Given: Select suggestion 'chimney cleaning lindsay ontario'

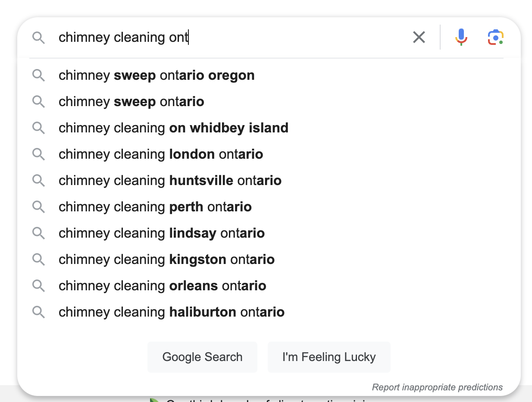Looking at the screenshot, I should click(x=161, y=233).
